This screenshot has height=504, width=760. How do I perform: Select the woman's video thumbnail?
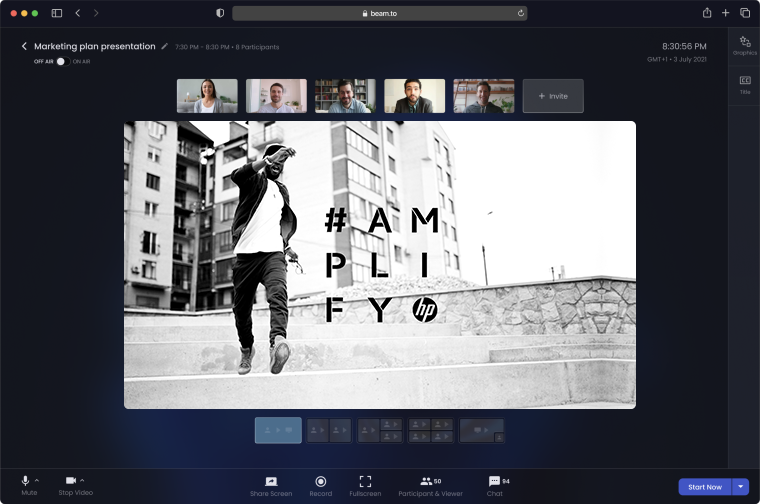click(x=207, y=96)
